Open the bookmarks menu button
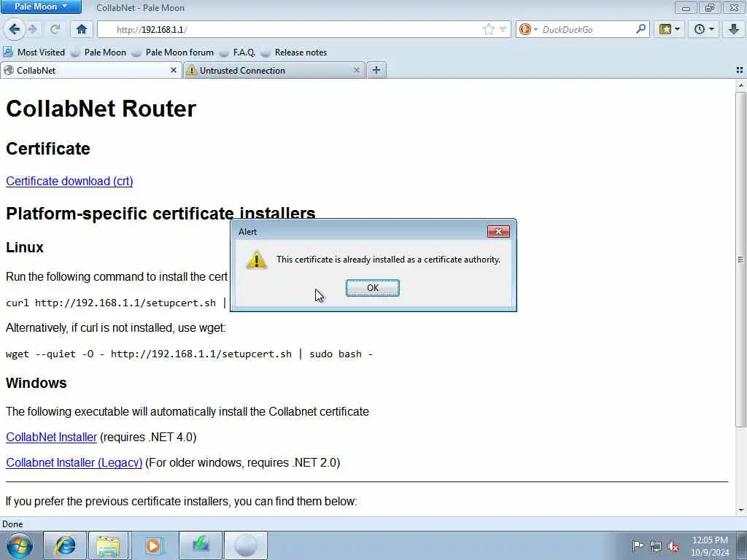The width and height of the screenshot is (747, 560). [670, 29]
